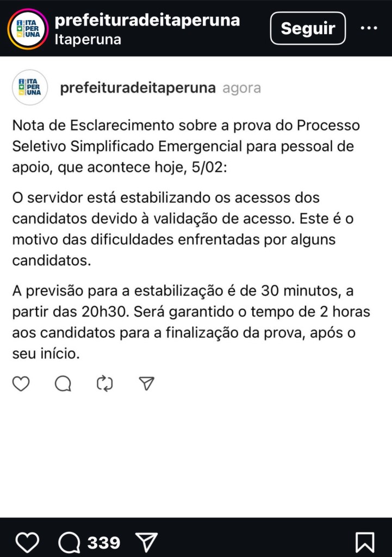Image resolution: width=392 pixels, height=557 pixels.
Task: Click the 339 comments count
Action: (104, 542)
